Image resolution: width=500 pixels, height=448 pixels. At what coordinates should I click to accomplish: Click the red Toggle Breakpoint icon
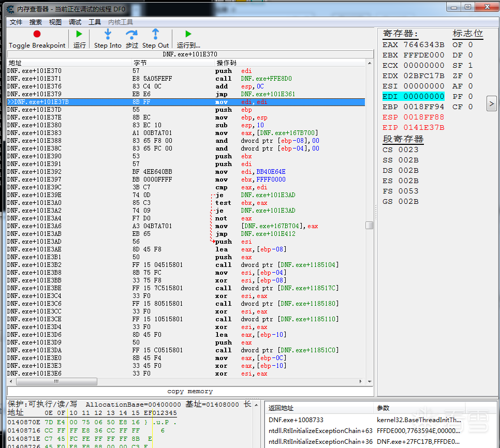point(37,34)
